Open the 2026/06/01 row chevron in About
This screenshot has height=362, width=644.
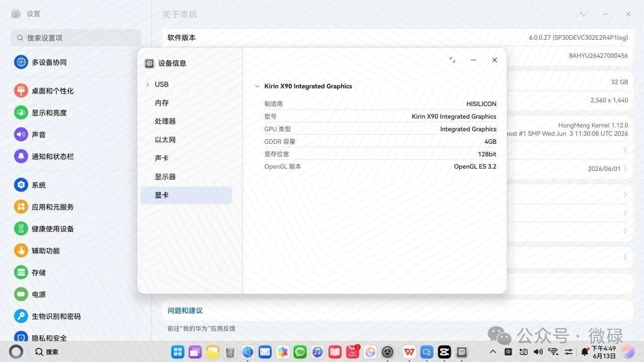tap(625, 168)
